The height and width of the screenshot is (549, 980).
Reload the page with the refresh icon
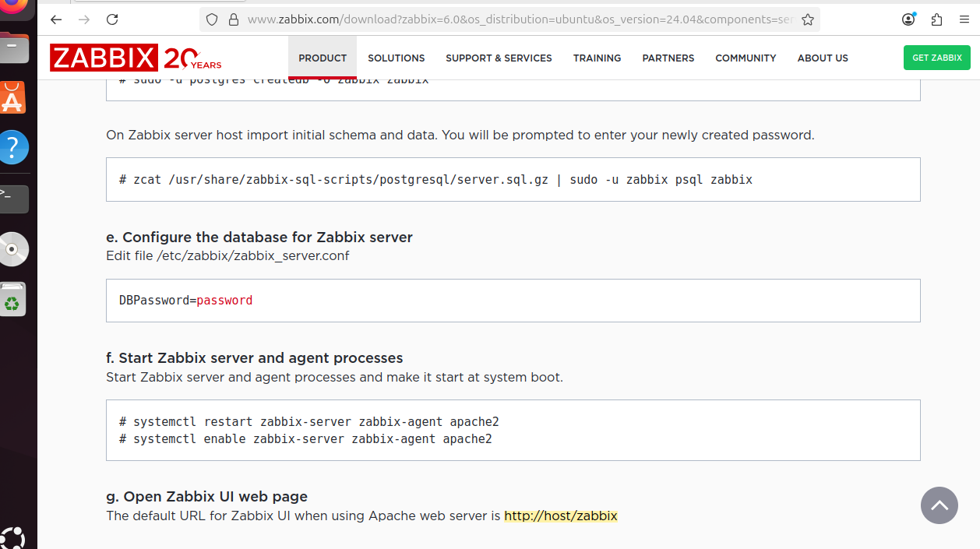point(112,19)
